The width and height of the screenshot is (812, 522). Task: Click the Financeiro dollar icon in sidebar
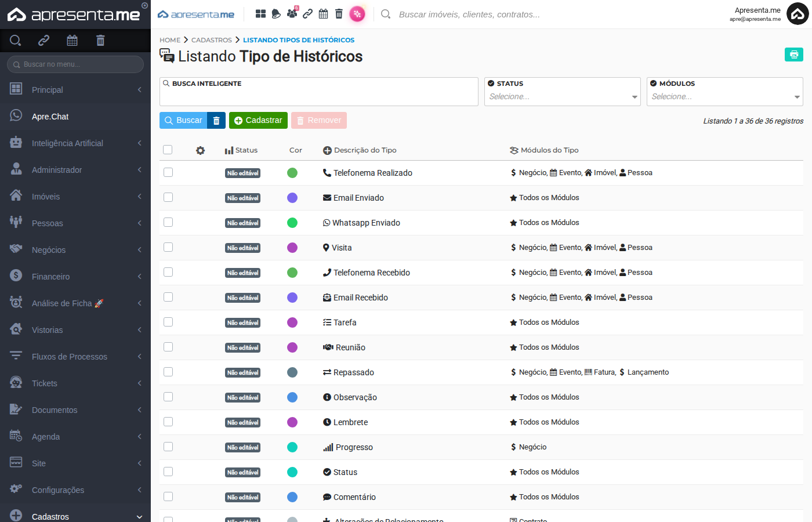(x=16, y=275)
